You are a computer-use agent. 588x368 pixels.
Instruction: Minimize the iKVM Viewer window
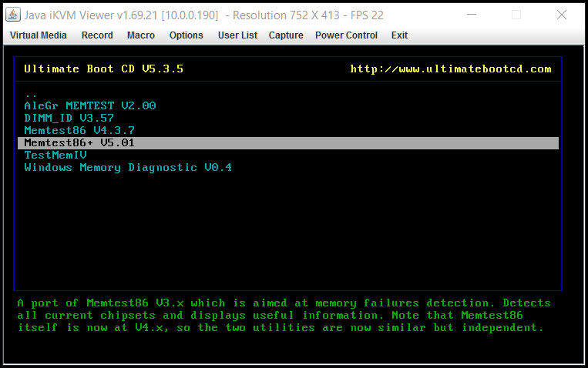point(472,15)
